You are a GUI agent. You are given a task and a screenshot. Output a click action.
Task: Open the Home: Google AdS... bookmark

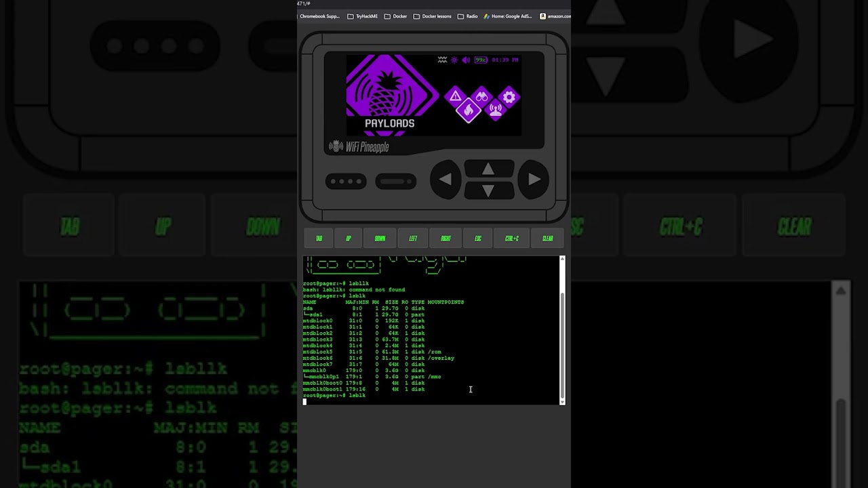508,16
